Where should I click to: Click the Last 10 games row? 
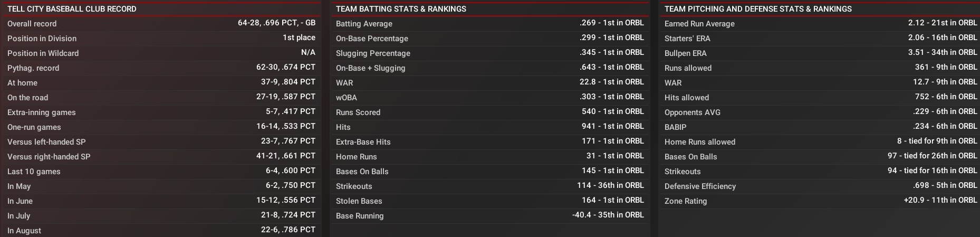tap(161, 172)
